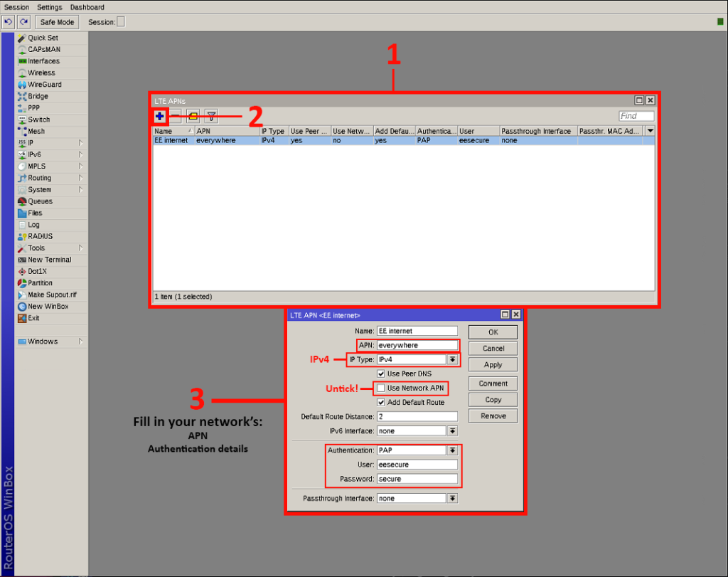This screenshot has width=728, height=577.
Task: Open the Session menu
Action: pyautogui.click(x=16, y=7)
